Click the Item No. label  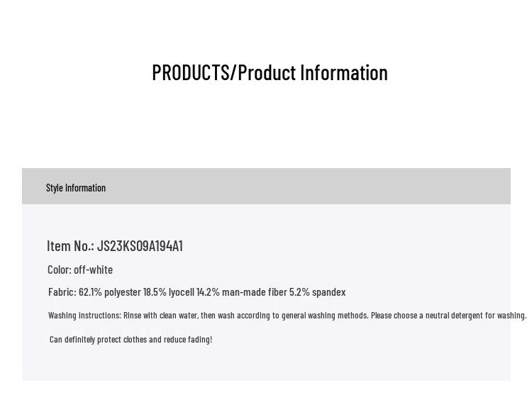70,246
